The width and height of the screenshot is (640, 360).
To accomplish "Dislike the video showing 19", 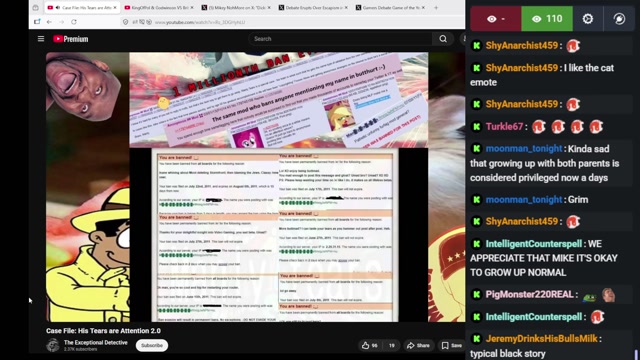I will tap(391, 345).
